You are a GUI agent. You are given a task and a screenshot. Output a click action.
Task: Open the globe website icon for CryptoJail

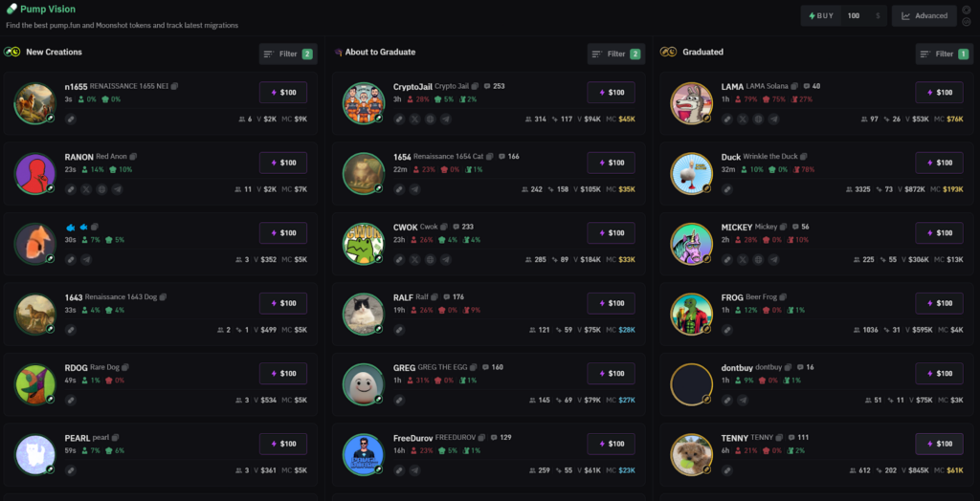430,119
